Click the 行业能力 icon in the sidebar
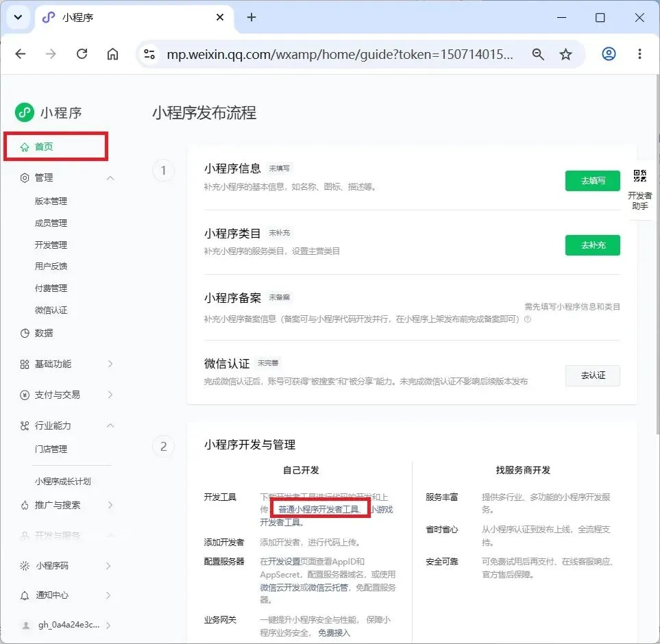 pos(25,425)
